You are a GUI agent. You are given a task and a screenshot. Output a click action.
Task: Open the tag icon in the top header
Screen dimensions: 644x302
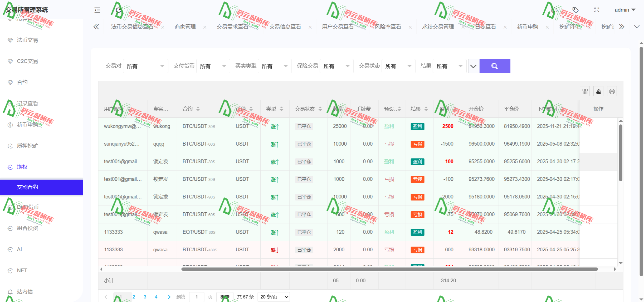click(x=576, y=10)
